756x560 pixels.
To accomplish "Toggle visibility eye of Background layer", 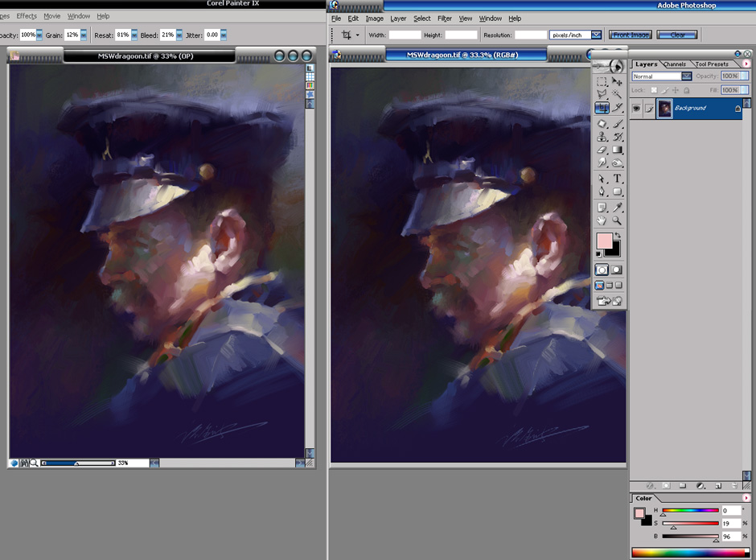I will 636,109.
